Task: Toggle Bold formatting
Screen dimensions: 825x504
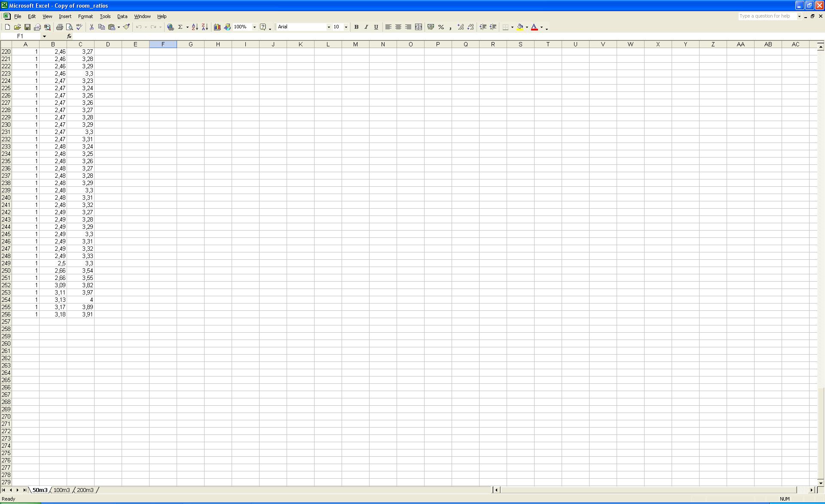Action: [356, 27]
